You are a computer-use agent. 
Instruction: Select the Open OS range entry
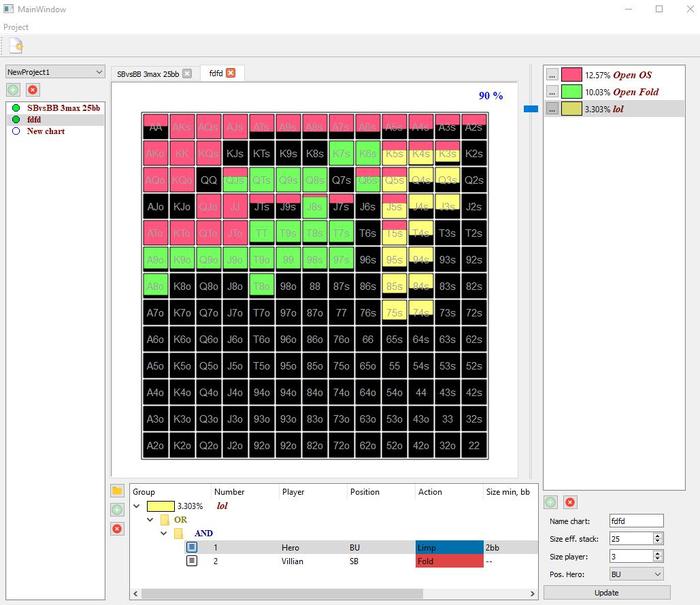click(615, 75)
